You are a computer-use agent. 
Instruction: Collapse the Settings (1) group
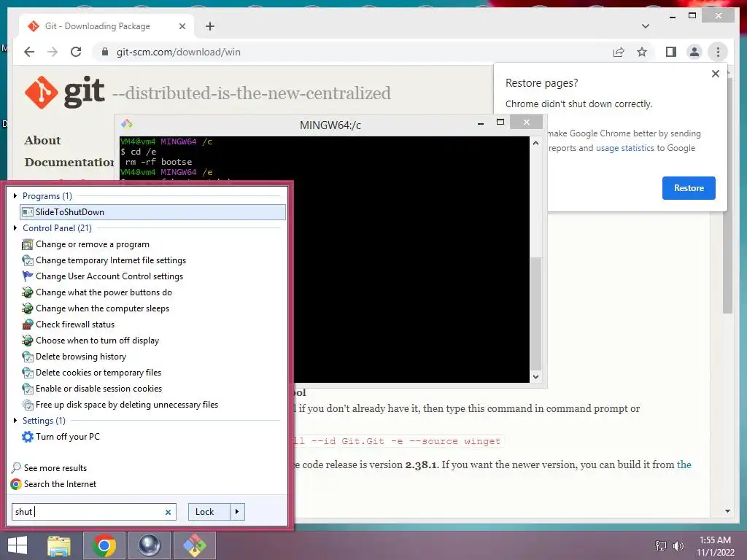(x=15, y=421)
